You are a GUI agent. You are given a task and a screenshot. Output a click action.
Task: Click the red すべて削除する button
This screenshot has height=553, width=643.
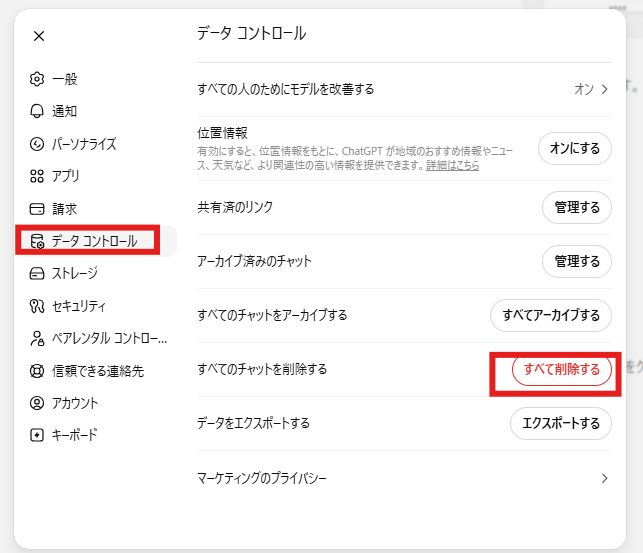561,369
